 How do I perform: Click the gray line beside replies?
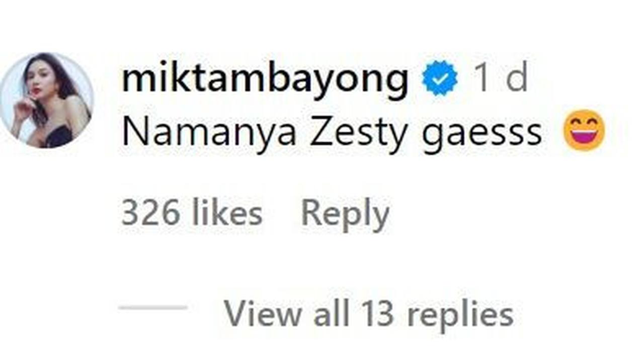coord(153,307)
